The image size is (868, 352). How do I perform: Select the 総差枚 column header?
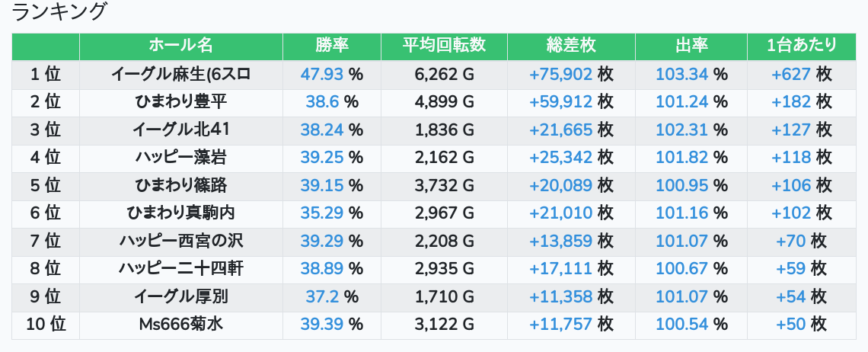click(571, 46)
